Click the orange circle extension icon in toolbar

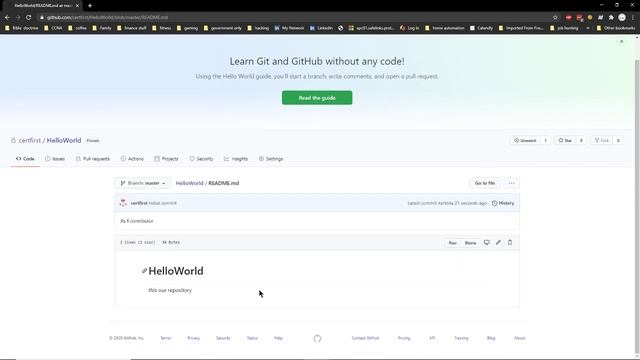click(x=590, y=18)
